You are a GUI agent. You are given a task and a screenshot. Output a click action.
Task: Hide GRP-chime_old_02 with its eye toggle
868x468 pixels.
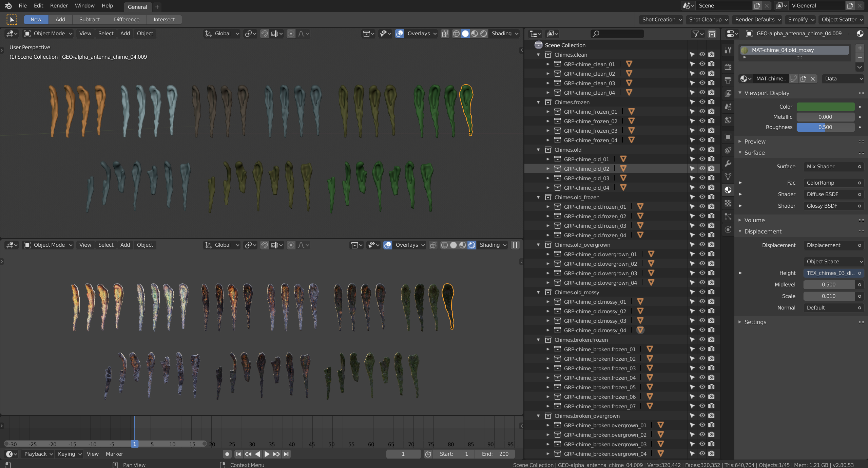[701, 169]
